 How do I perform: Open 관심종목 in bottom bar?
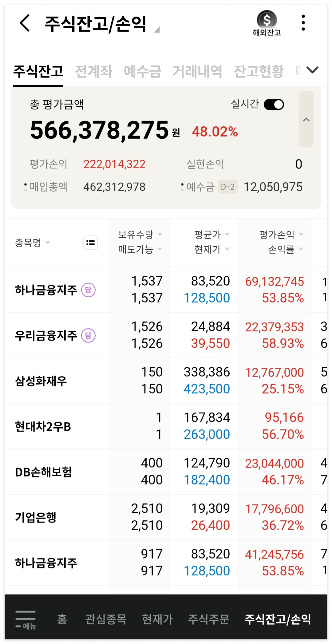[x=106, y=619]
